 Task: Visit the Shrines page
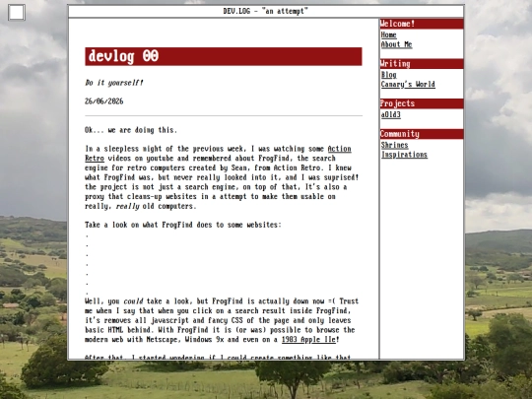[x=394, y=145]
